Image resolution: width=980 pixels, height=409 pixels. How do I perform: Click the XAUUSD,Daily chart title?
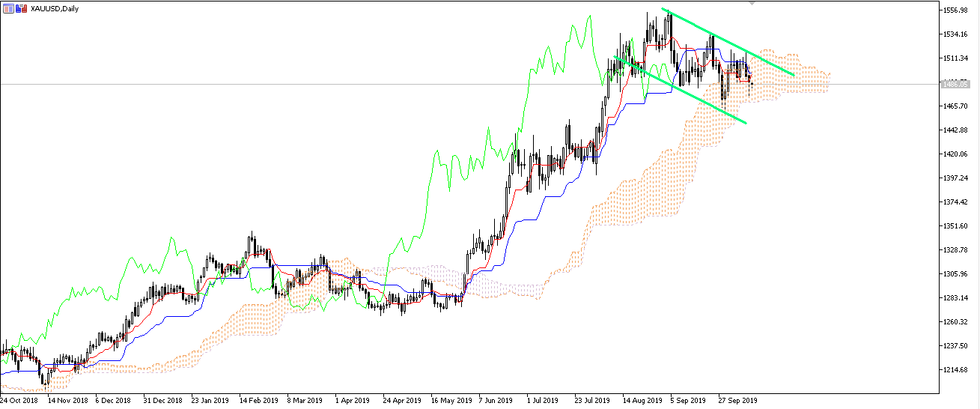(53, 8)
